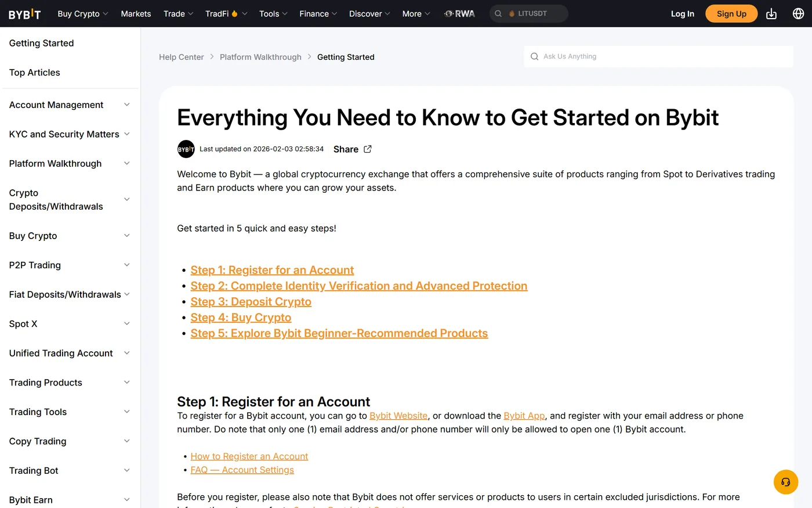Open the Trade dropdown menu
812x508 pixels.
coord(178,14)
